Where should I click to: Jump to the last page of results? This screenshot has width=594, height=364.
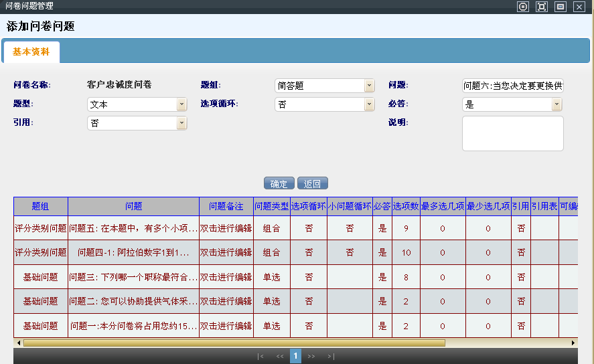pyautogui.click(x=330, y=356)
